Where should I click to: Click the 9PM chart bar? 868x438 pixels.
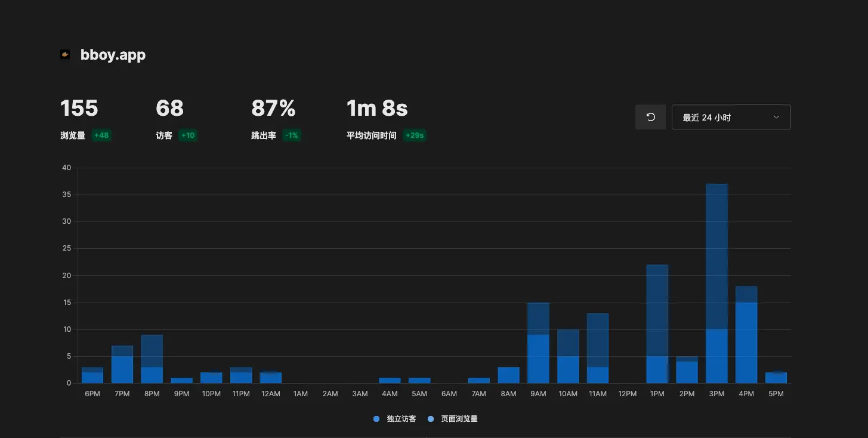tap(181, 380)
